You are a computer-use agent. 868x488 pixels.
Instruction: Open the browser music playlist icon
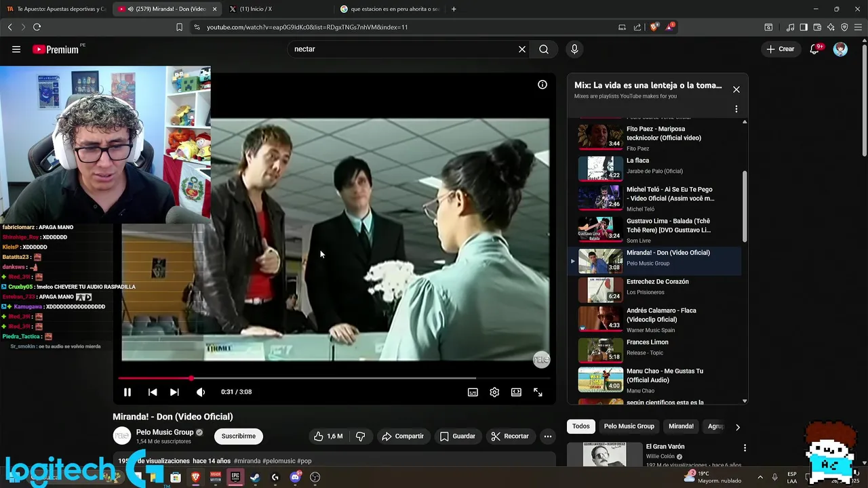click(790, 27)
